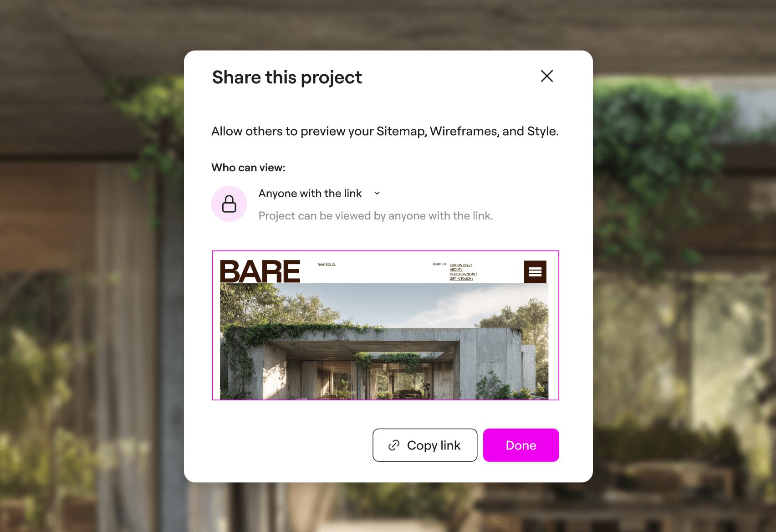Screen dimensions: 776x532
Task: Close the Share this project dialog
Action: 547,76
